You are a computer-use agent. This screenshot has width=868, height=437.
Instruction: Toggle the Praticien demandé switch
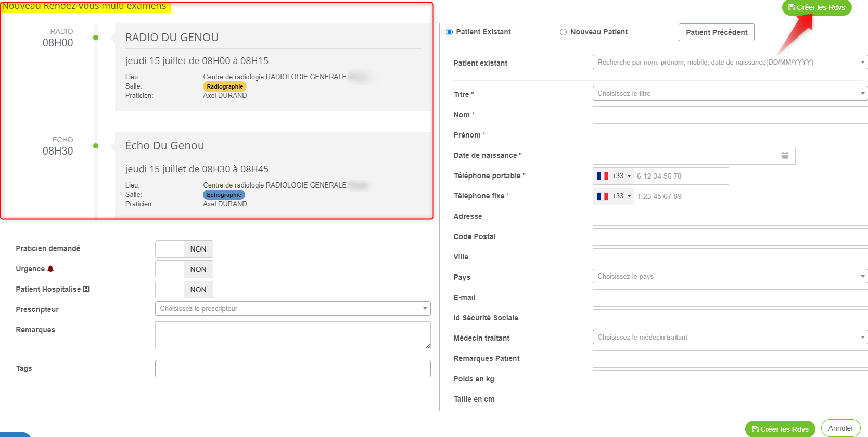click(x=184, y=249)
